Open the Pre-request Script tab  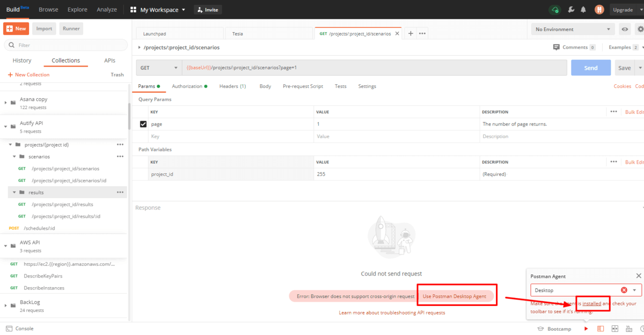click(x=303, y=86)
